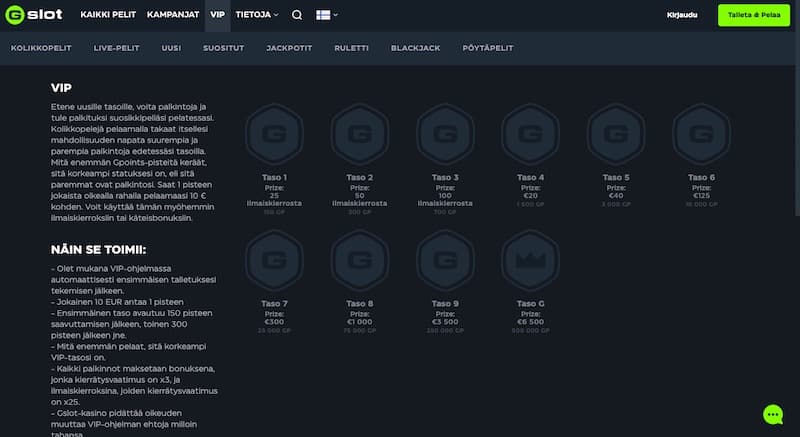Open Kaikki pelit menu item
The width and height of the screenshot is (800, 437).
108,15
